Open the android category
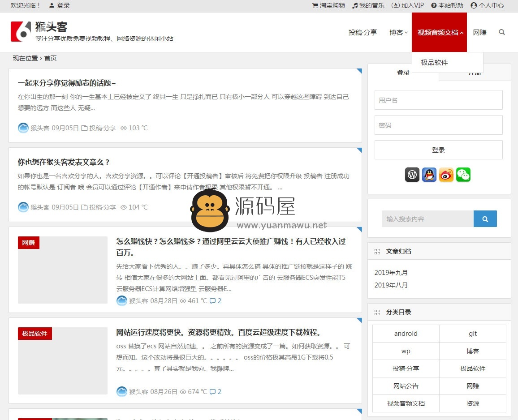This screenshot has width=518, height=420. (406, 334)
